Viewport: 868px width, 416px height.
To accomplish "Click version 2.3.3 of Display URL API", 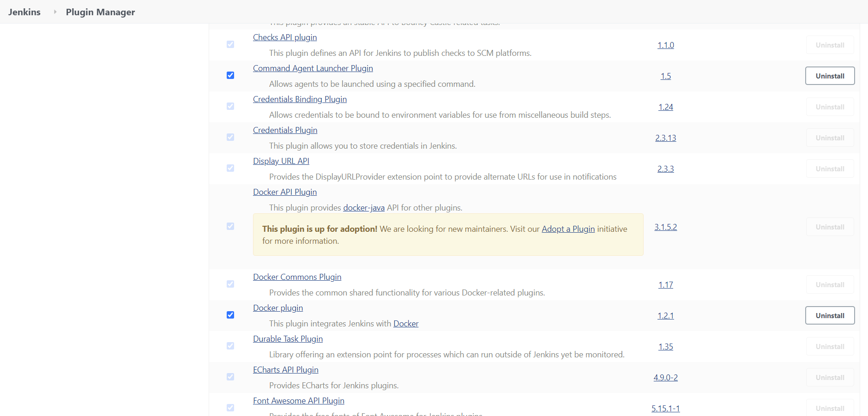I will pyautogui.click(x=666, y=169).
